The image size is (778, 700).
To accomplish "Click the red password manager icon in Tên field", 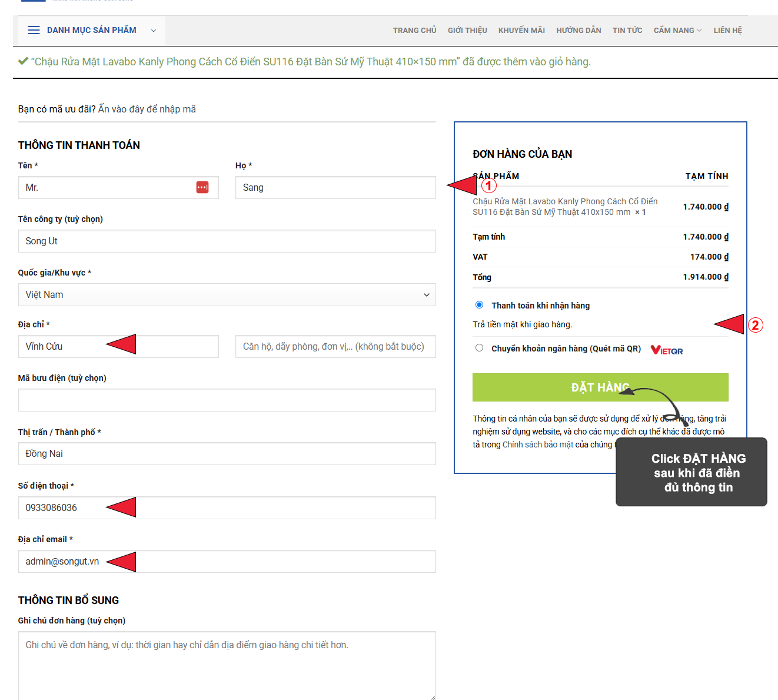I will (x=202, y=187).
